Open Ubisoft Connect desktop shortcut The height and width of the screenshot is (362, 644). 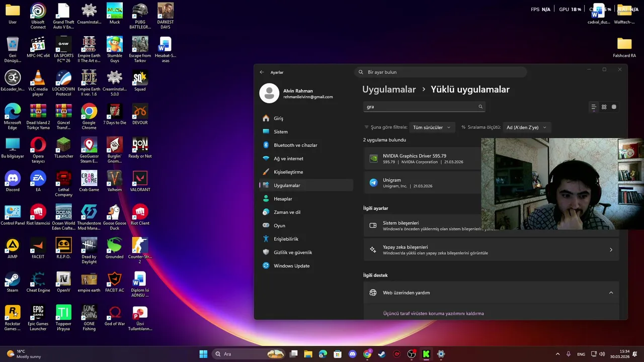[x=38, y=16]
